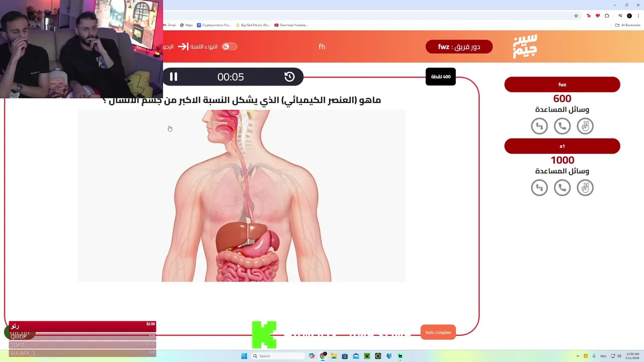Screen dimensions: 644x362
Task: Click the a1 team score 1000
Action: click(562, 160)
